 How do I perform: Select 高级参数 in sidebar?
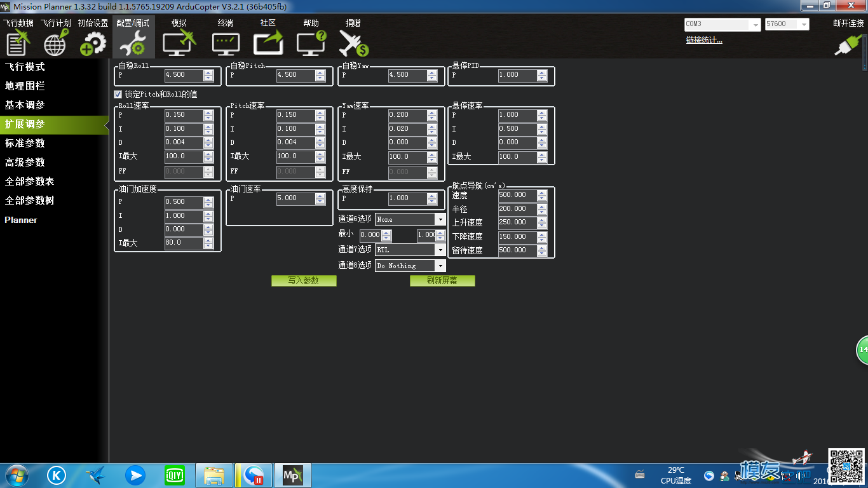[25, 162]
